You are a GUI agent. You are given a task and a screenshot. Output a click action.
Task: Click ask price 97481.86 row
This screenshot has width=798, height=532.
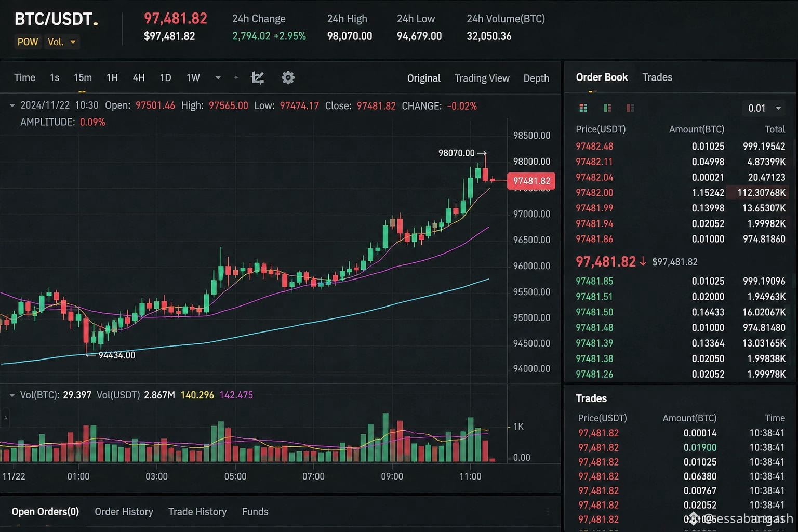(681, 240)
